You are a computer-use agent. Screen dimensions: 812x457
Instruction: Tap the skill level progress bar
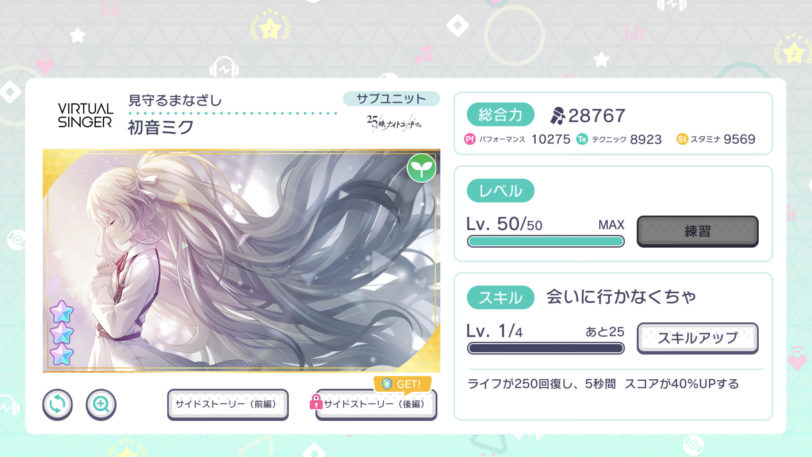(546, 348)
